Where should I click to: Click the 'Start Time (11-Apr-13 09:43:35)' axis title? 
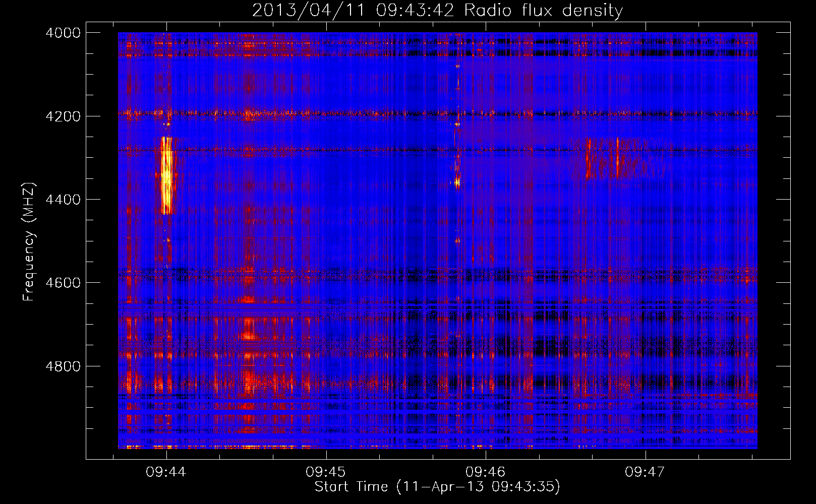pyautogui.click(x=437, y=487)
